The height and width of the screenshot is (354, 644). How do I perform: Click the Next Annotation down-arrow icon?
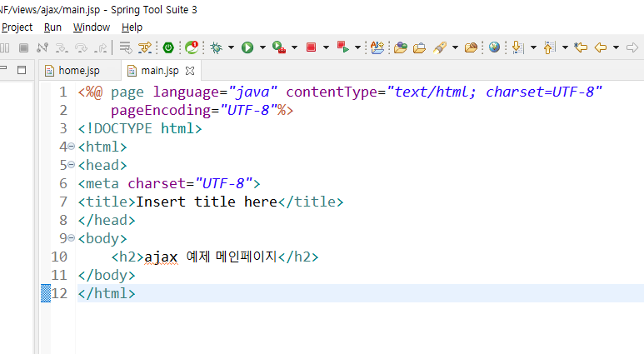[518, 47]
